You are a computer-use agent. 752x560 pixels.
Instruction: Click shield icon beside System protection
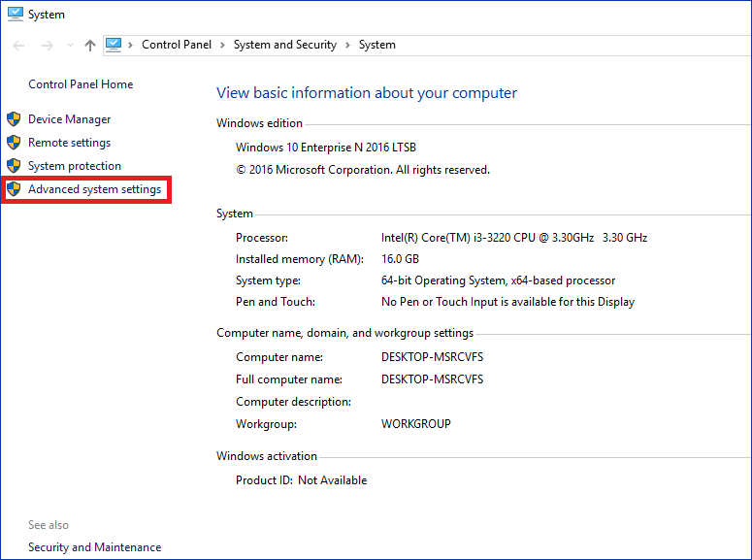[14, 166]
